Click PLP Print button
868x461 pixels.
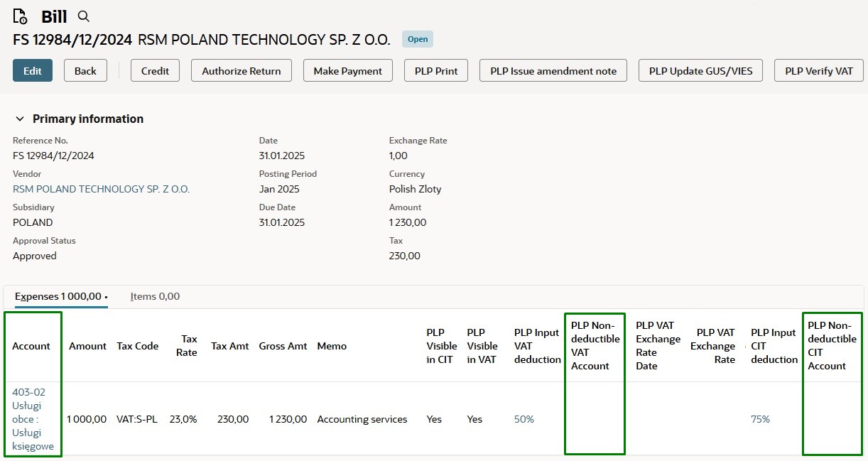436,71
